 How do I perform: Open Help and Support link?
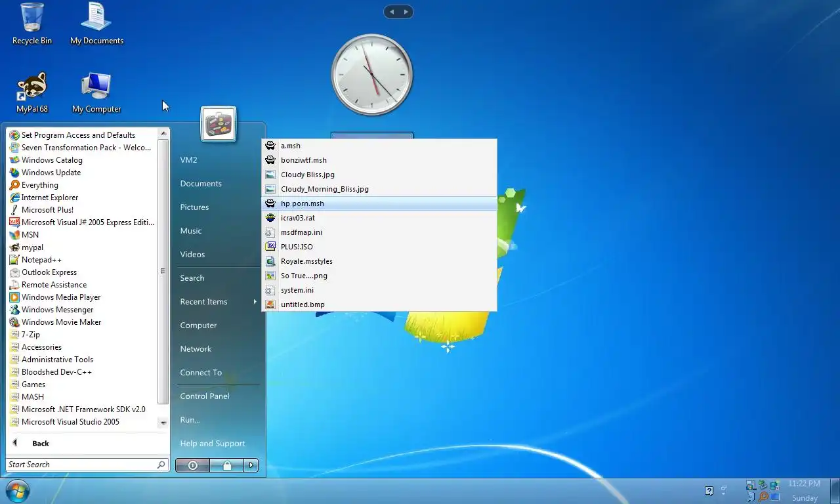[x=213, y=444]
